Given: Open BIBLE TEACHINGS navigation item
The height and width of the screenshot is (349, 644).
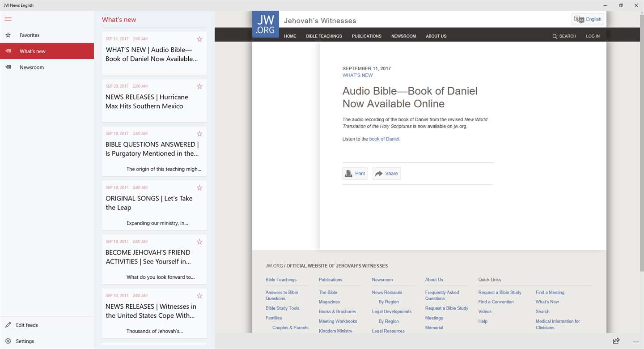Looking at the screenshot, I should click(x=324, y=36).
